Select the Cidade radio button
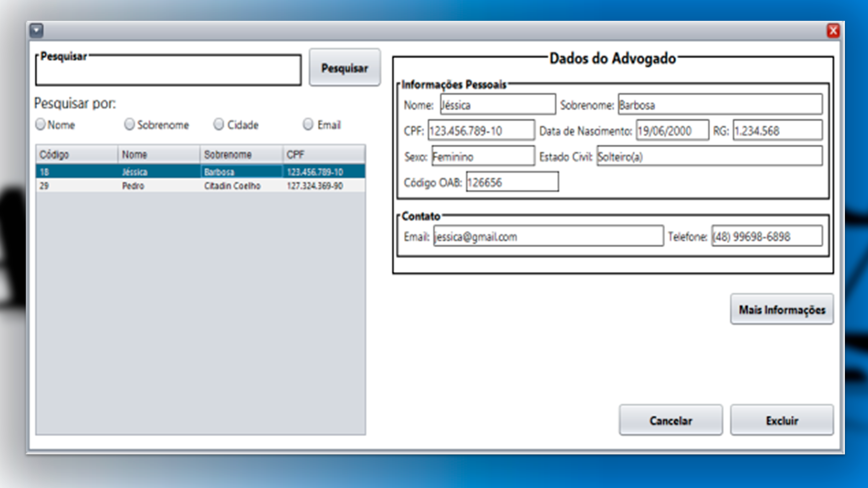Image resolution: width=868 pixels, height=488 pixels. click(219, 124)
